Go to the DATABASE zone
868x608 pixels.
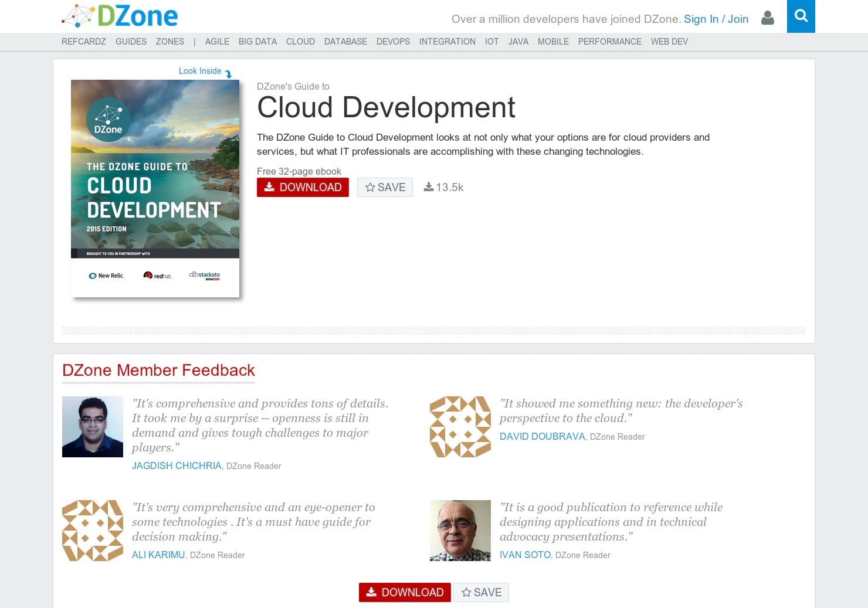[x=345, y=42]
